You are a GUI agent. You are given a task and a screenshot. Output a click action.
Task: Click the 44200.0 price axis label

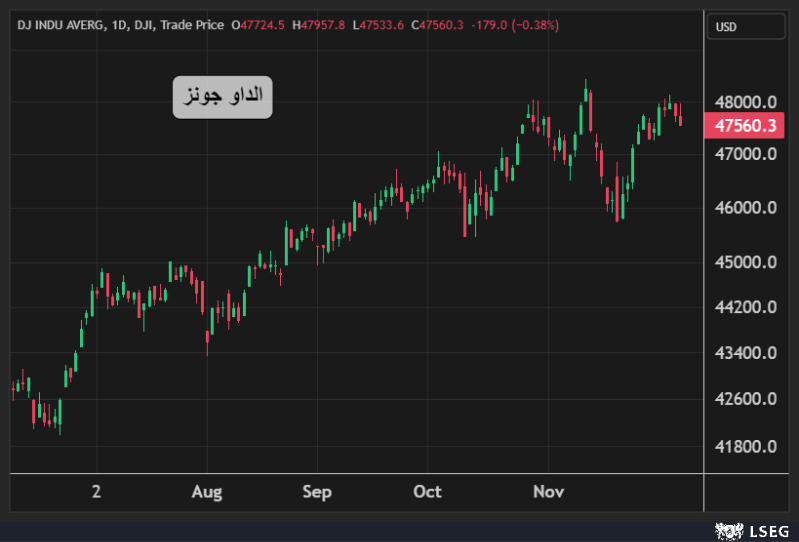tap(744, 307)
